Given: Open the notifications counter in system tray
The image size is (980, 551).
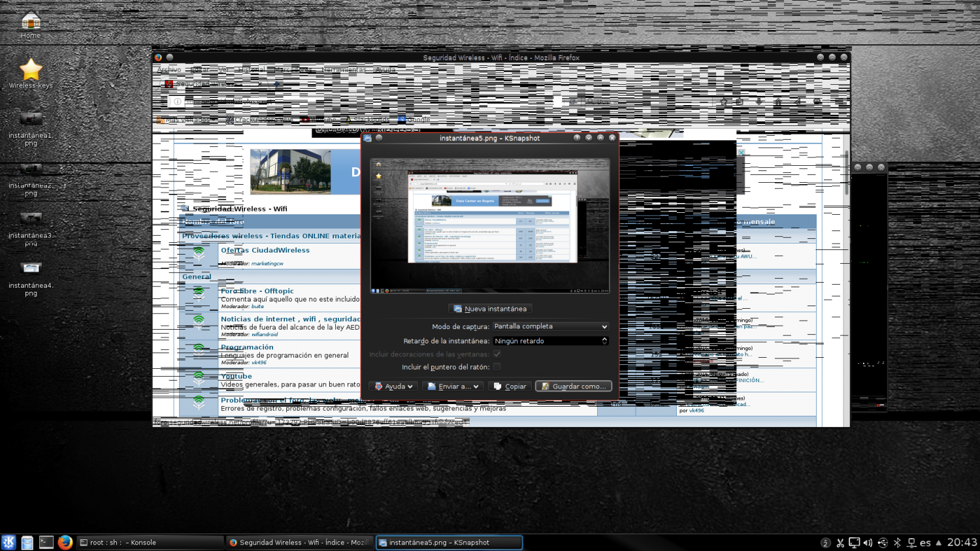Looking at the screenshot, I should (x=826, y=543).
